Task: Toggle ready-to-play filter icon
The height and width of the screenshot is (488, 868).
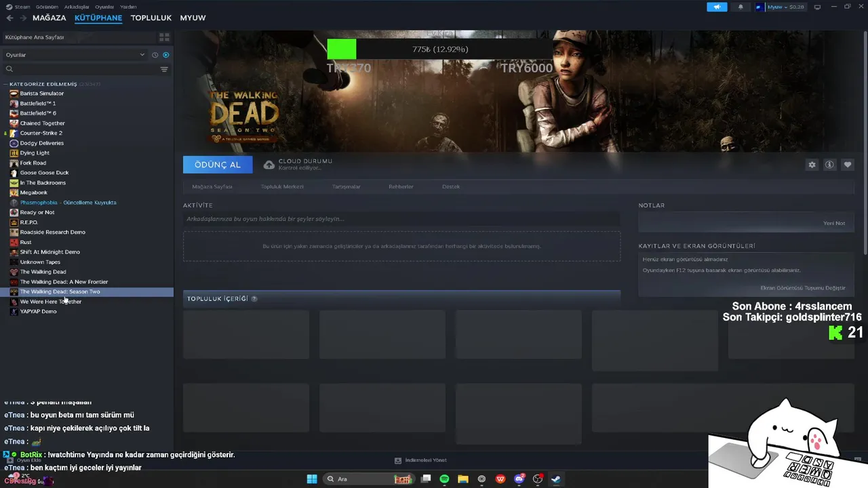Action: 165,55
